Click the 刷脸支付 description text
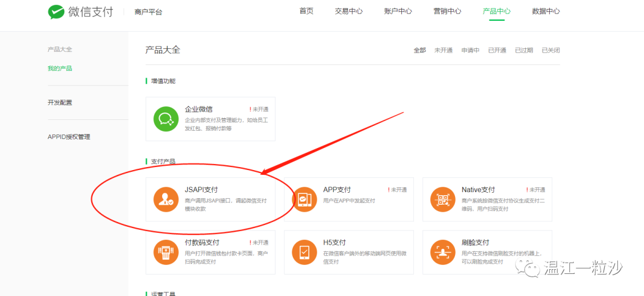 tap(503, 257)
